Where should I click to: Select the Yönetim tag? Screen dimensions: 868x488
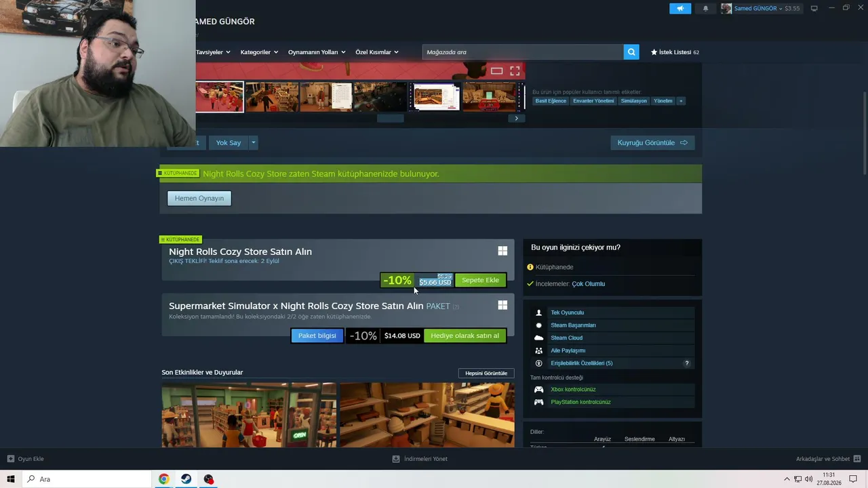(x=663, y=101)
